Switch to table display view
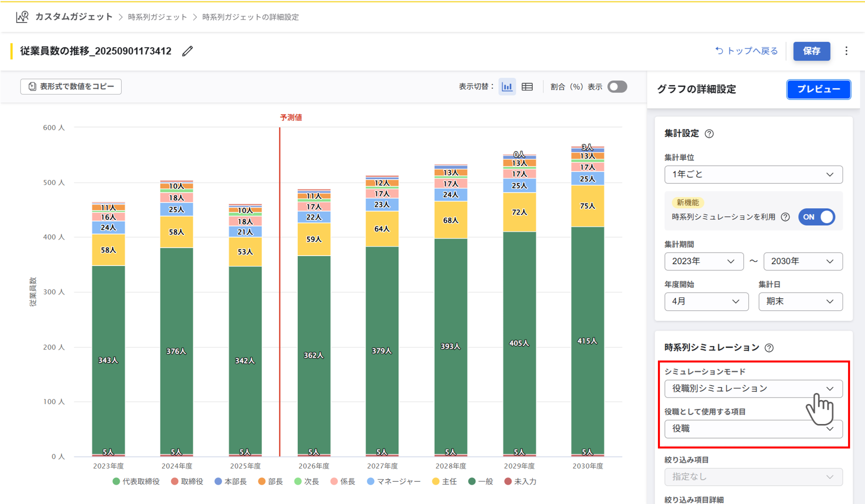The width and height of the screenshot is (865, 504). pos(527,86)
